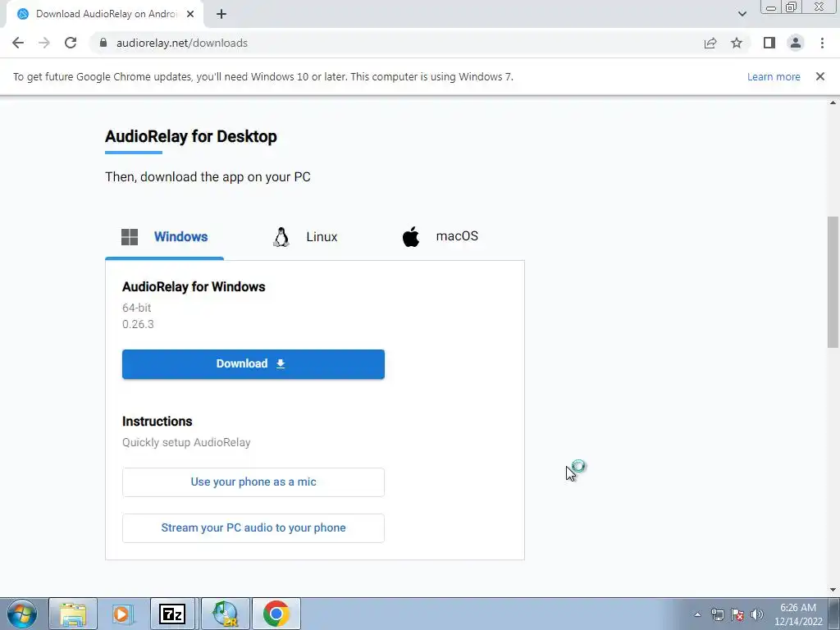This screenshot has width=840, height=630.
Task: Expand the tab search dropdown arrow
Action: tap(742, 14)
